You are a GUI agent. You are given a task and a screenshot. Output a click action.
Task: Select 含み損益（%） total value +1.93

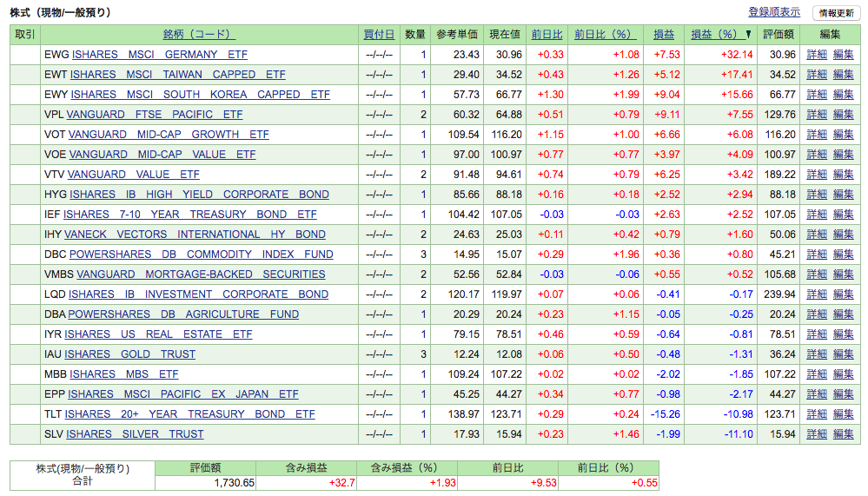(443, 483)
